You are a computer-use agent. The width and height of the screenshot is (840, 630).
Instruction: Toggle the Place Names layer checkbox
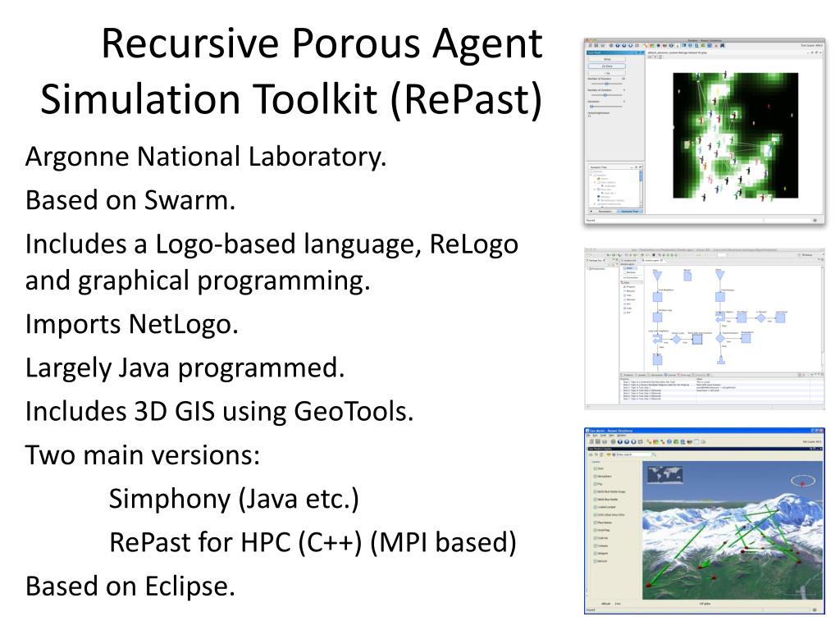(596, 523)
